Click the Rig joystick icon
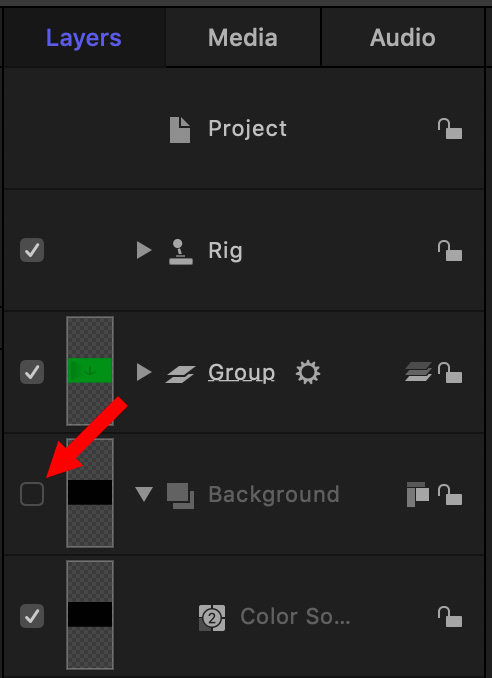 [x=181, y=252]
